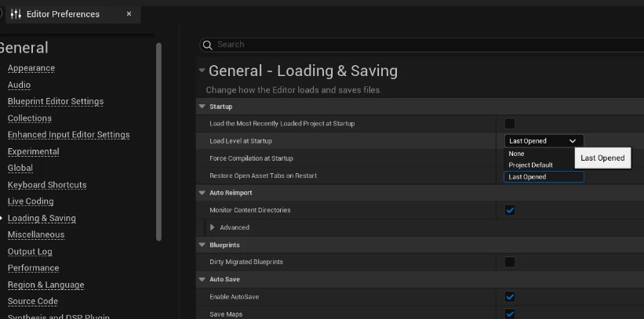Viewport: 644px width, 319px height.
Task: Go to Global settings
Action: pyautogui.click(x=20, y=168)
